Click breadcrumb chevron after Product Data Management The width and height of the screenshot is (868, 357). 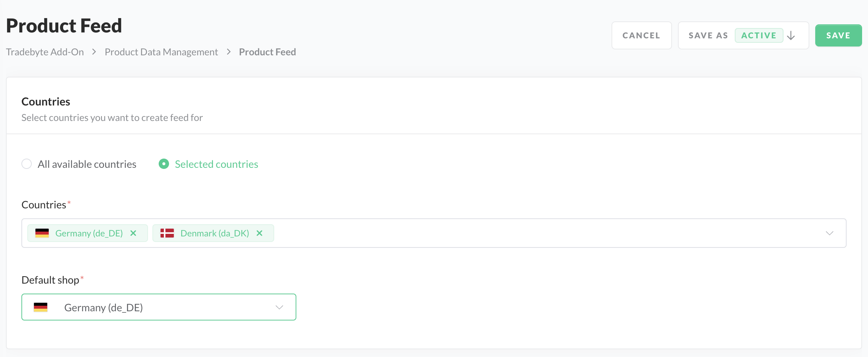[229, 52]
